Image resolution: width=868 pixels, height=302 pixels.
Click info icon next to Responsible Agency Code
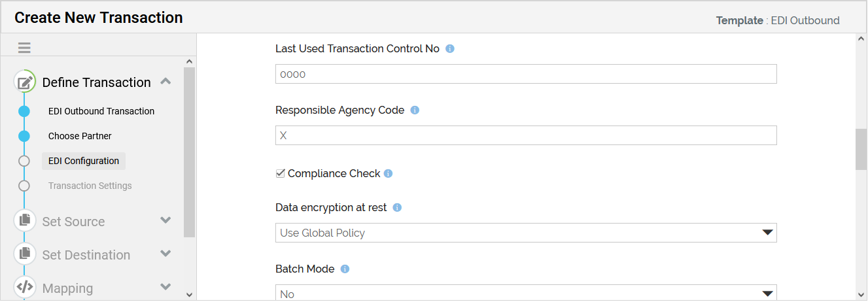[x=415, y=110]
